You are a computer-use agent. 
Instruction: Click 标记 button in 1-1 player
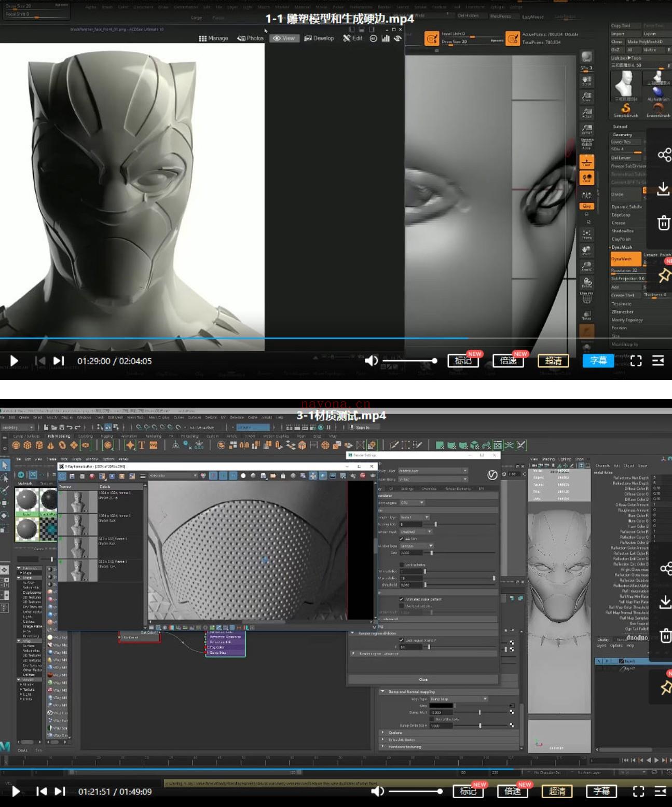[463, 361]
